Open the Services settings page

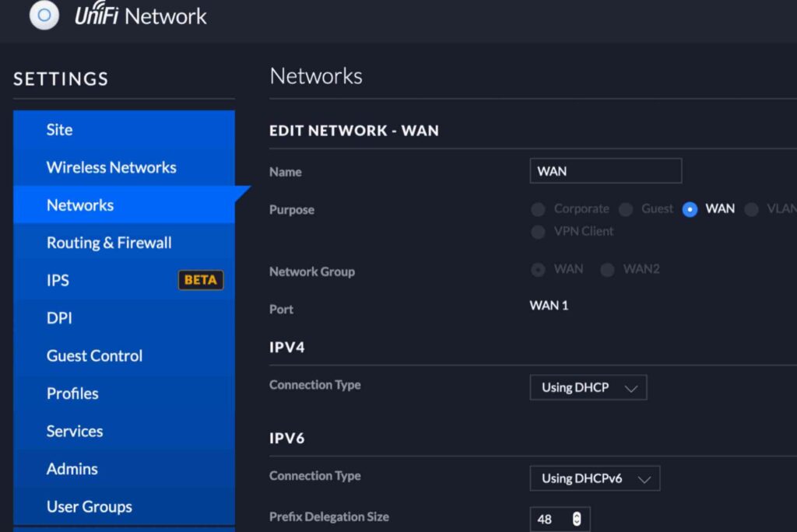point(124,431)
